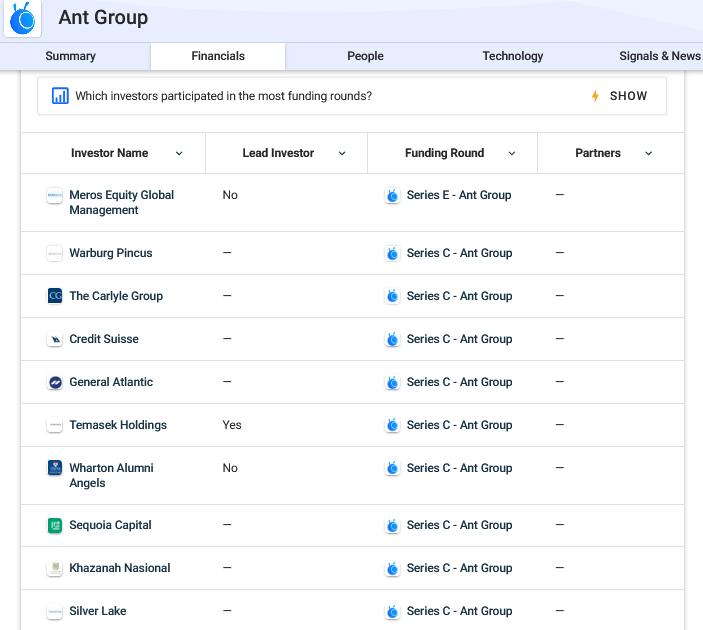Open the Wharton Alumni Angels investor link

[111, 475]
